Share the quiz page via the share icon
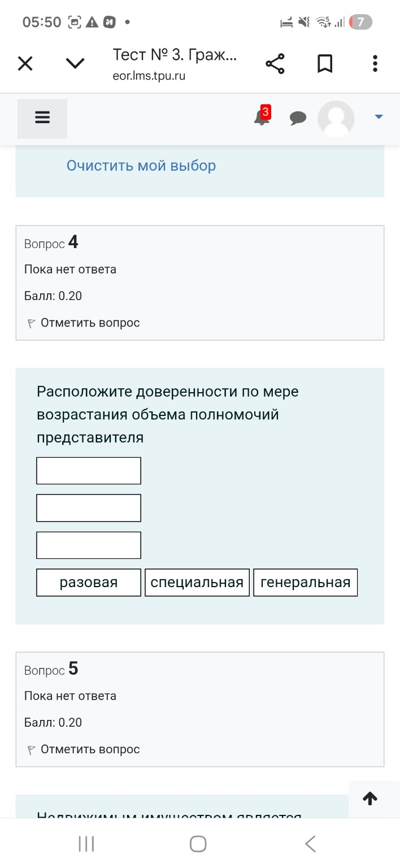 tap(275, 63)
